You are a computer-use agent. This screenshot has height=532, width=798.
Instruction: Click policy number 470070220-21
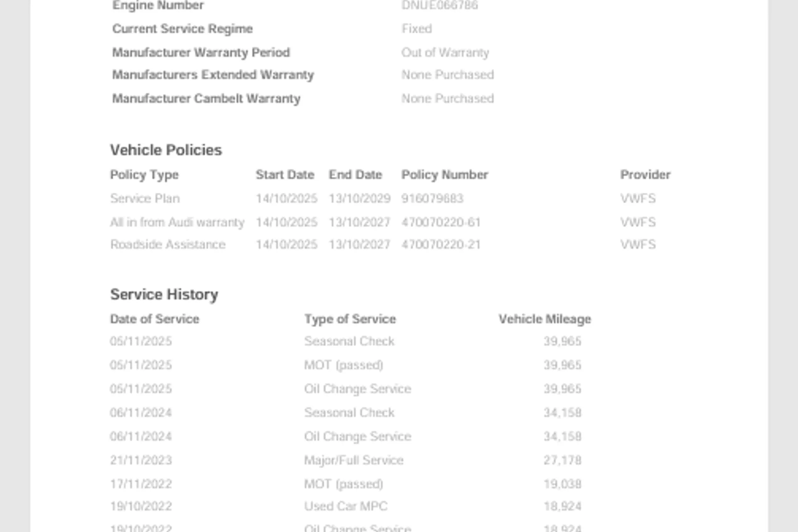click(441, 244)
